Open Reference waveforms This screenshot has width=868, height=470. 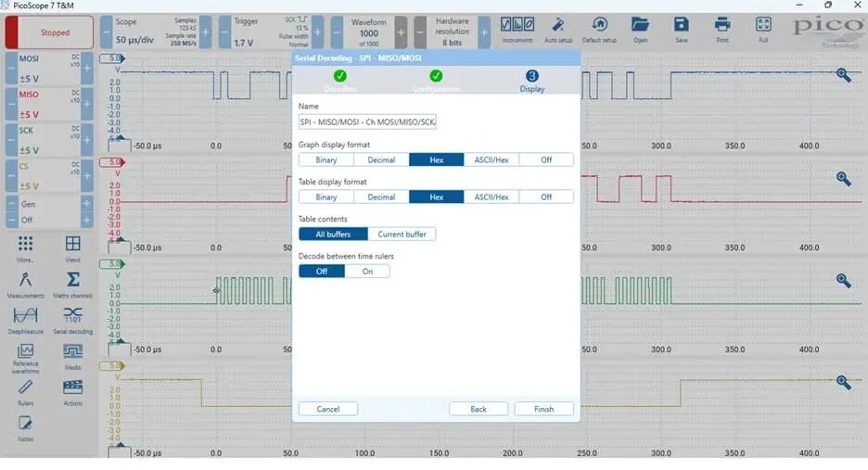pyautogui.click(x=25, y=358)
